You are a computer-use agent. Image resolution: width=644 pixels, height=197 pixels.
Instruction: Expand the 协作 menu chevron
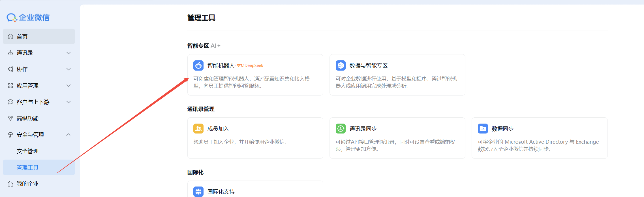pos(69,69)
